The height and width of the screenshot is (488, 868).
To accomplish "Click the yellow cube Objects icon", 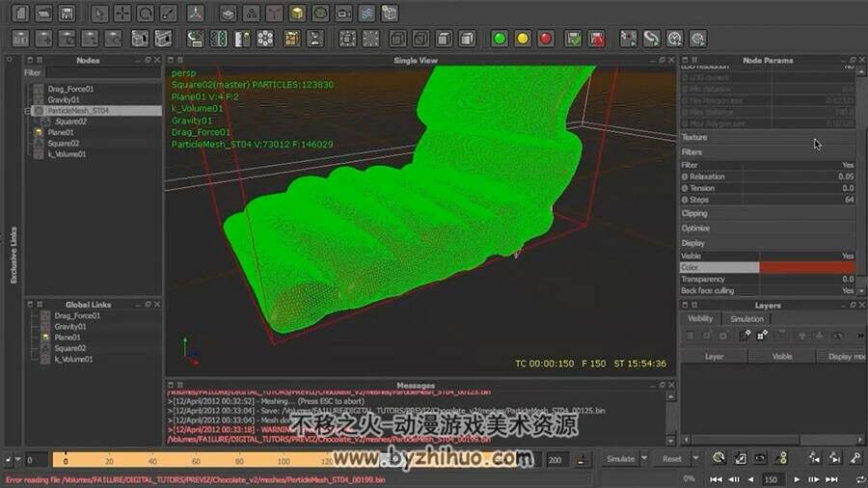I will 297,13.
